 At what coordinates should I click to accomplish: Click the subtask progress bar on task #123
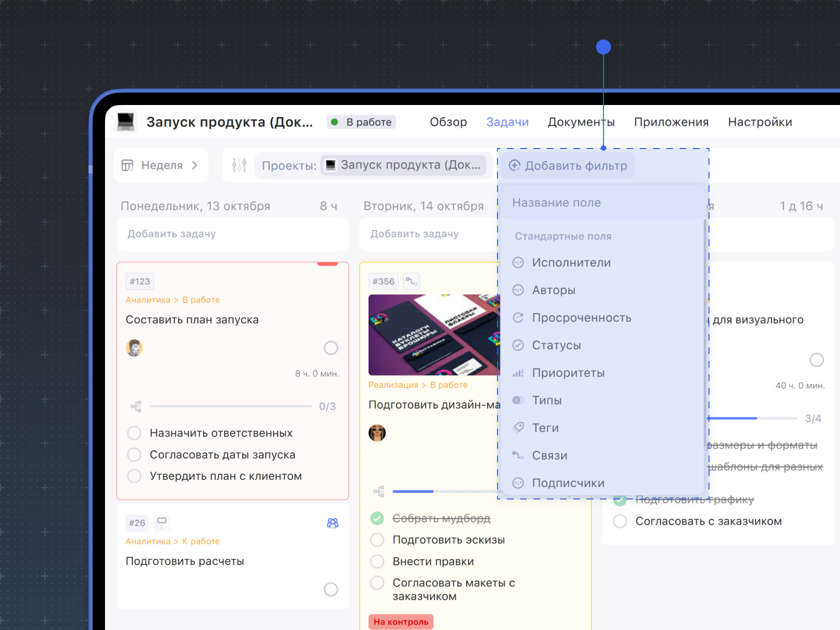[230, 406]
